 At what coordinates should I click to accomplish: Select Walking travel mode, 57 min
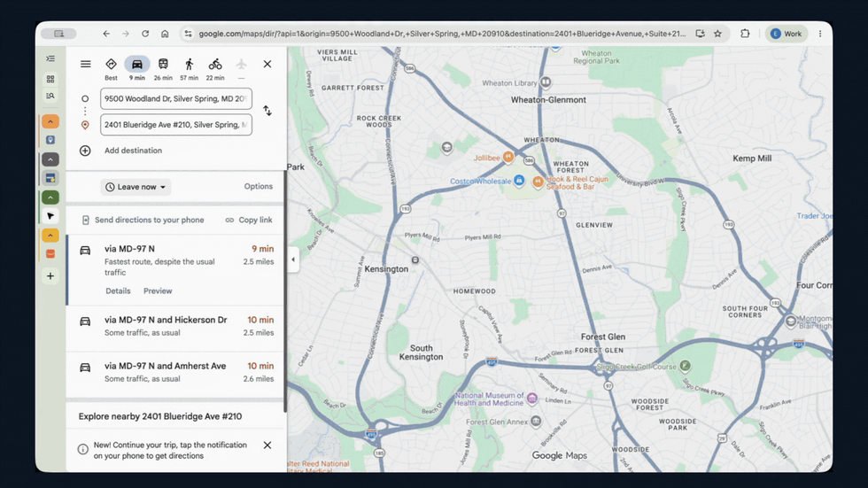click(x=189, y=68)
